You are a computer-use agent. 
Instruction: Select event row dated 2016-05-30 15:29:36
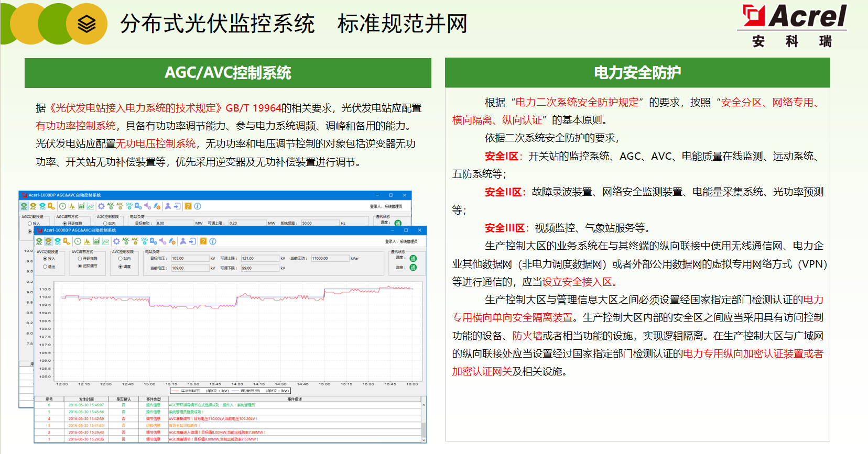tap(228, 439)
